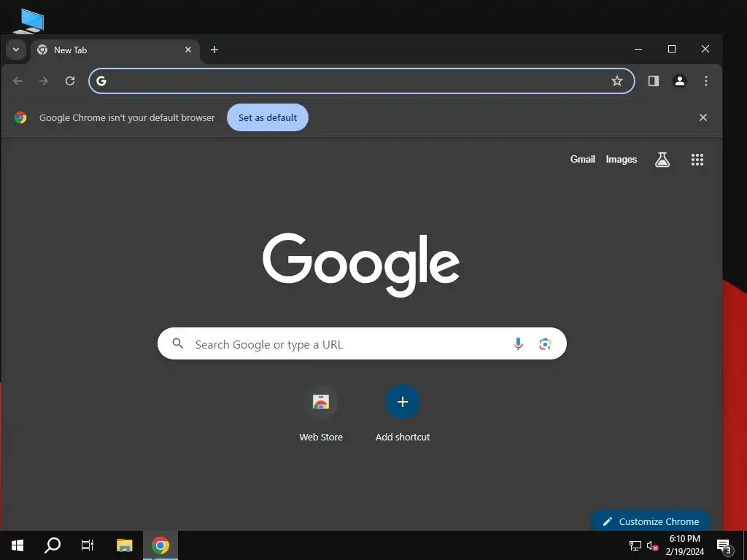Select the desktop computer icon

[29, 21]
